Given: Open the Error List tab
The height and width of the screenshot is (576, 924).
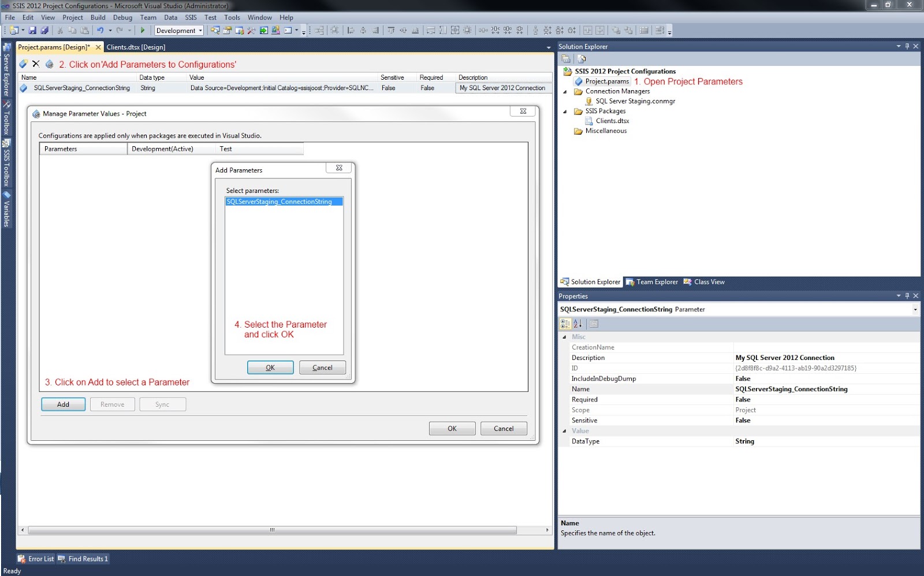Looking at the screenshot, I should 36,559.
